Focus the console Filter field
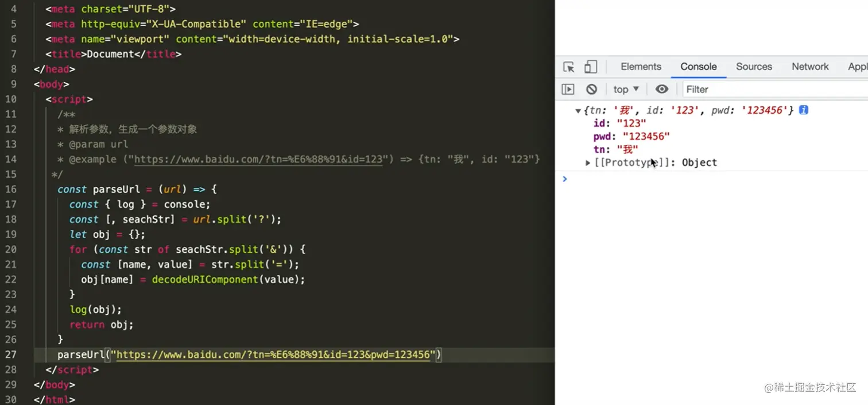The image size is (868, 405). [775, 89]
